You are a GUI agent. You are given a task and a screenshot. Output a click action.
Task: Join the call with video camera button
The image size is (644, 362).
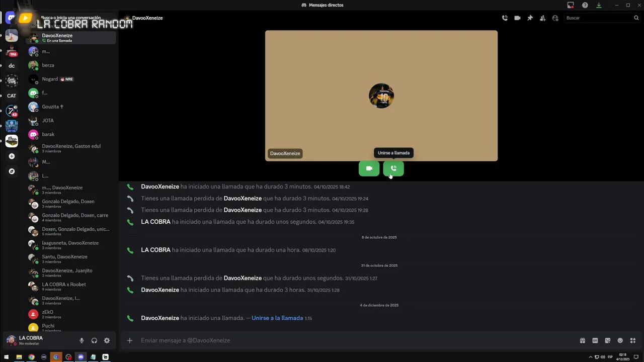tap(369, 168)
